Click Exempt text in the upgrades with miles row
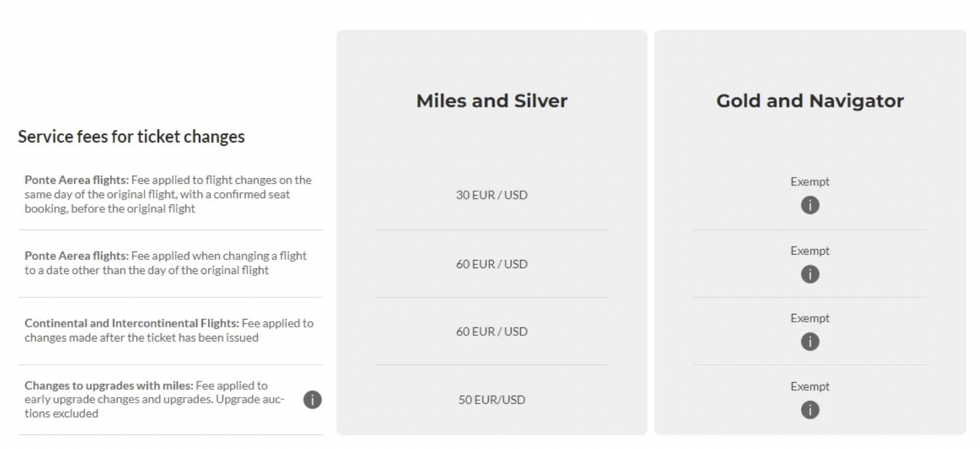Screen dimensions: 980x449 [x=810, y=387]
